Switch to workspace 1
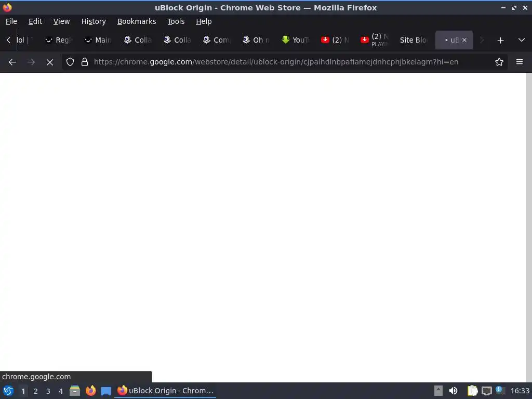Image resolution: width=532 pixels, height=399 pixels. coord(23,391)
